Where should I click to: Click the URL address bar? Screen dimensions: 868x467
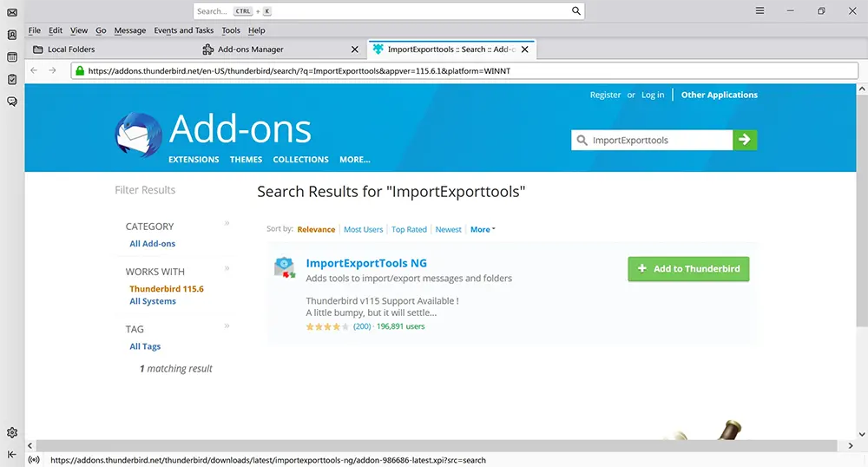click(464, 71)
